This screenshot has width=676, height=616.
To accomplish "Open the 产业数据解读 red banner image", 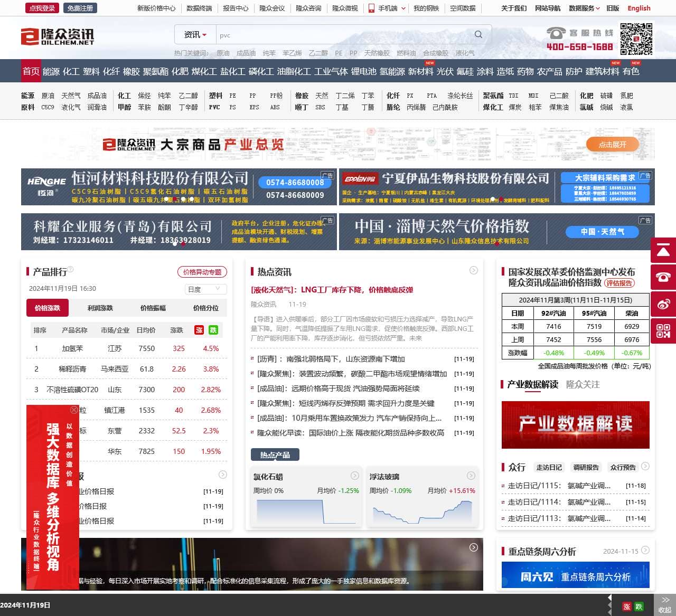I will [x=576, y=425].
